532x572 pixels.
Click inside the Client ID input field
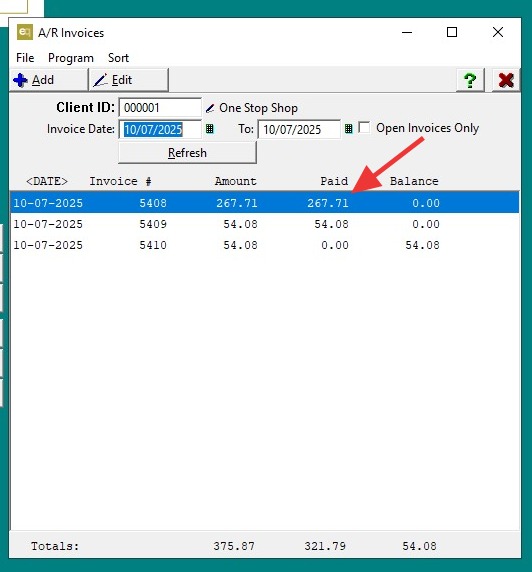(x=160, y=108)
